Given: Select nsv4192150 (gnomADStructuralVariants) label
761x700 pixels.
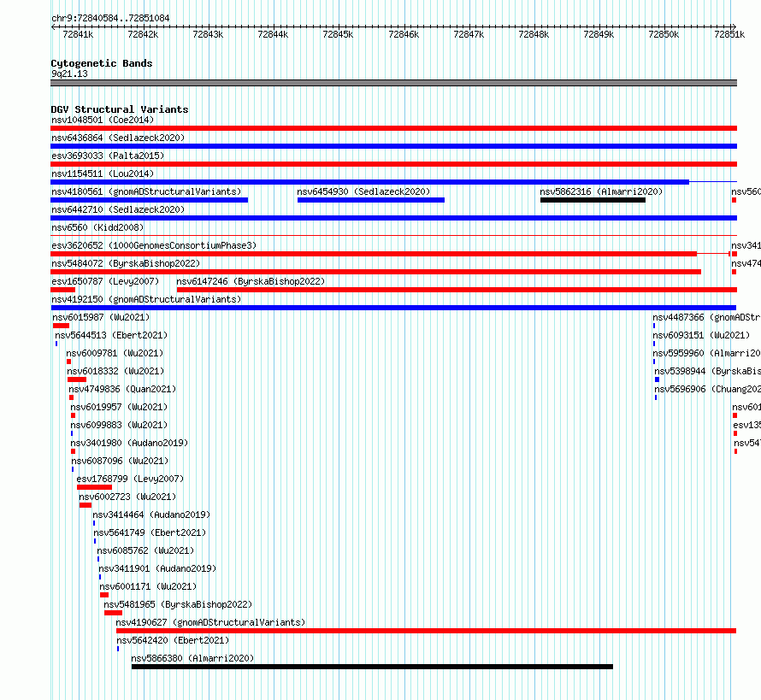Looking at the screenshot, I should 146,299.
